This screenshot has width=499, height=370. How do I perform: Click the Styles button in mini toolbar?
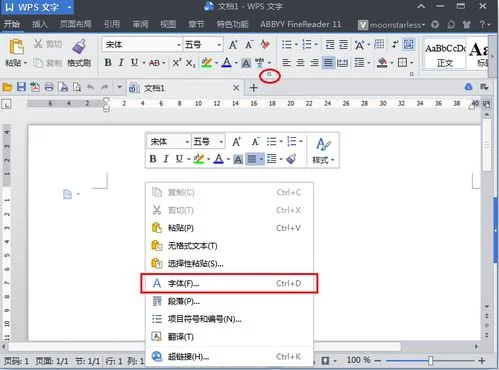point(323,151)
